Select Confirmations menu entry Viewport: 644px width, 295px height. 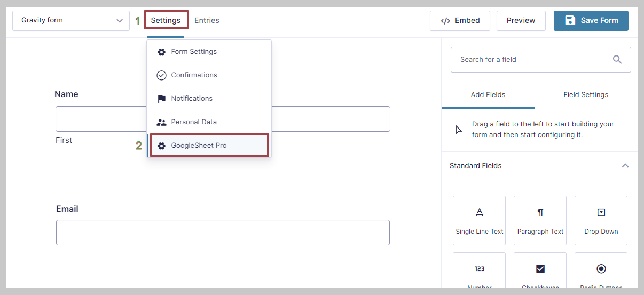[x=209, y=75]
